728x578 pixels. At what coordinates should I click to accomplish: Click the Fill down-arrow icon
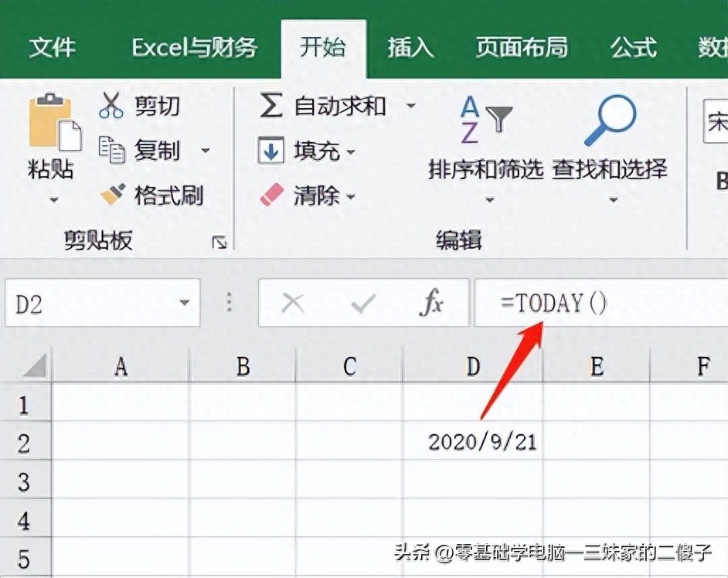270,151
